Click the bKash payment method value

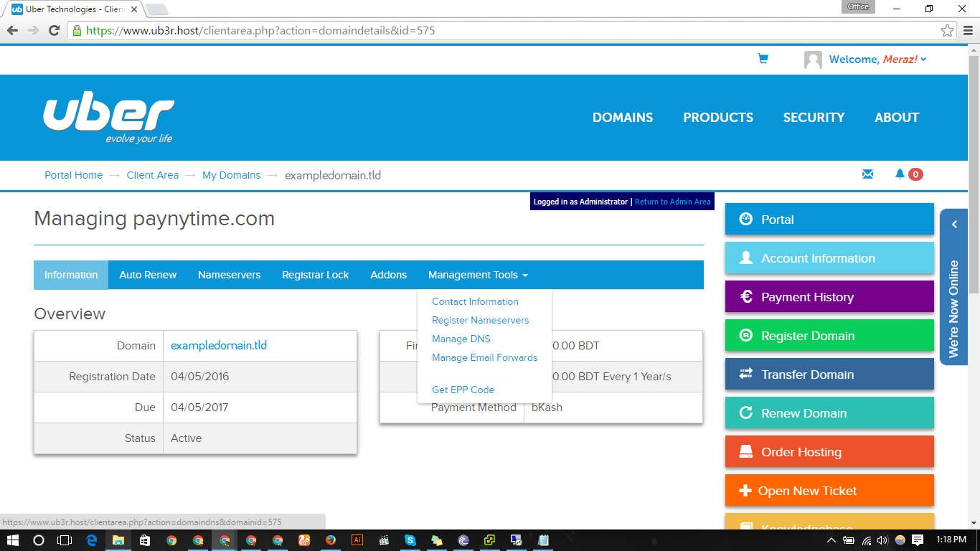point(547,407)
